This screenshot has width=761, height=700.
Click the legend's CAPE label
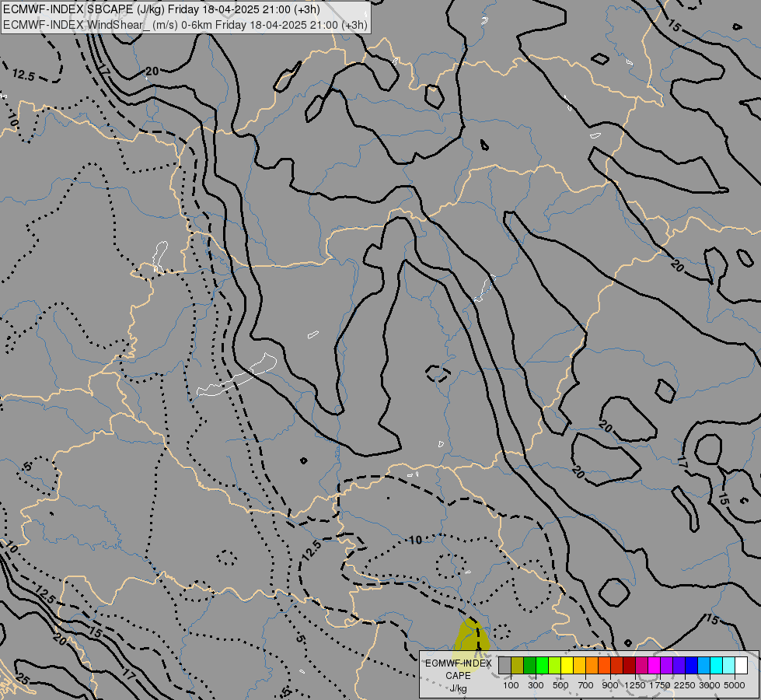point(459,676)
